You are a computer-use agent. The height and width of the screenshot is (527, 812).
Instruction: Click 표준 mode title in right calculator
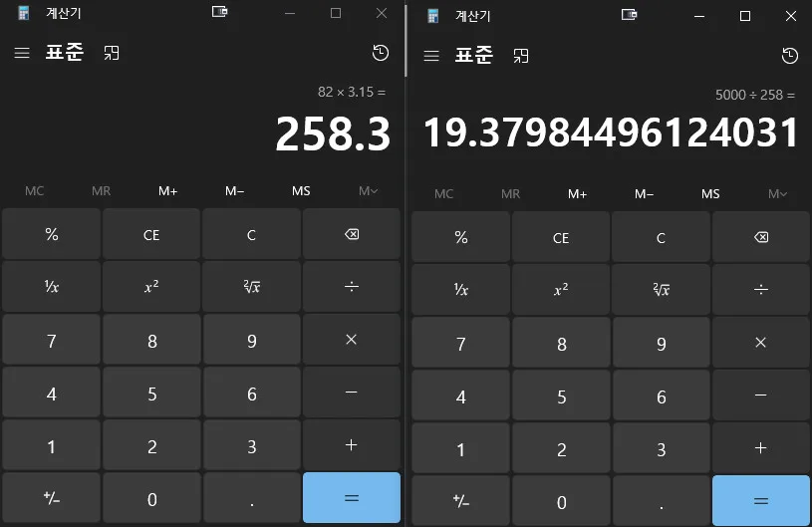(474, 56)
